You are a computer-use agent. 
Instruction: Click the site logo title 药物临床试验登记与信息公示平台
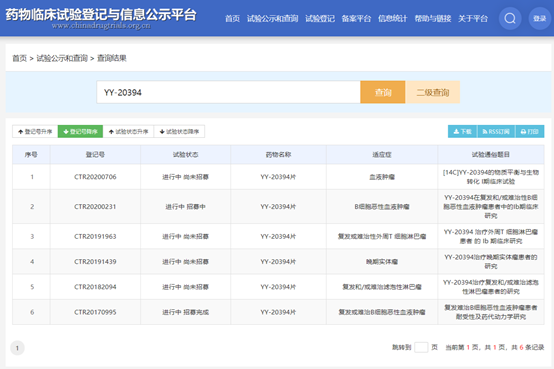[101, 15]
